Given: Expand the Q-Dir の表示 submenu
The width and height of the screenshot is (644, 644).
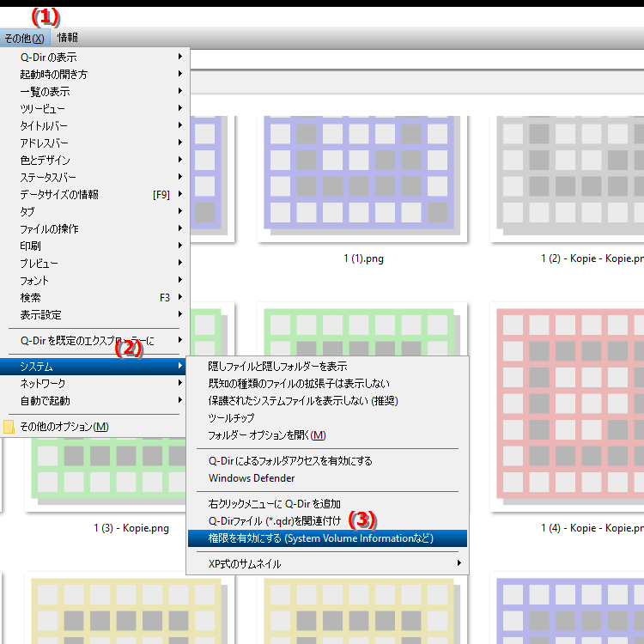Looking at the screenshot, I should click(94, 57).
